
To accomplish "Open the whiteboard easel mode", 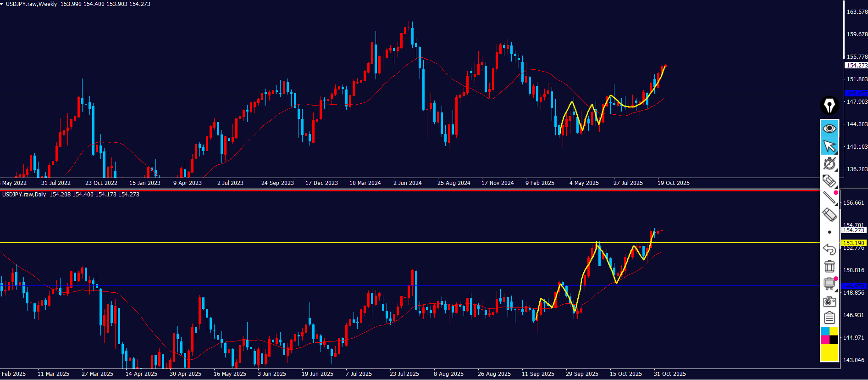I will (x=829, y=284).
